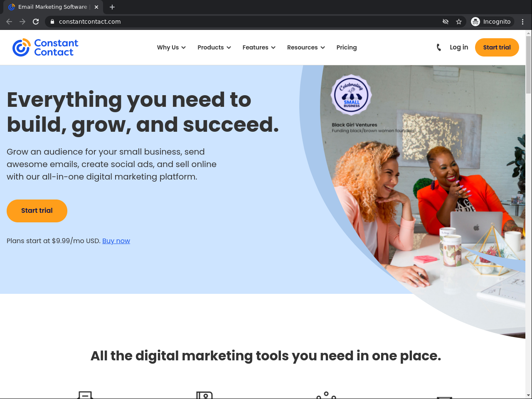Bookmark page with the star icon
Screen dimensions: 532x399
459,22
